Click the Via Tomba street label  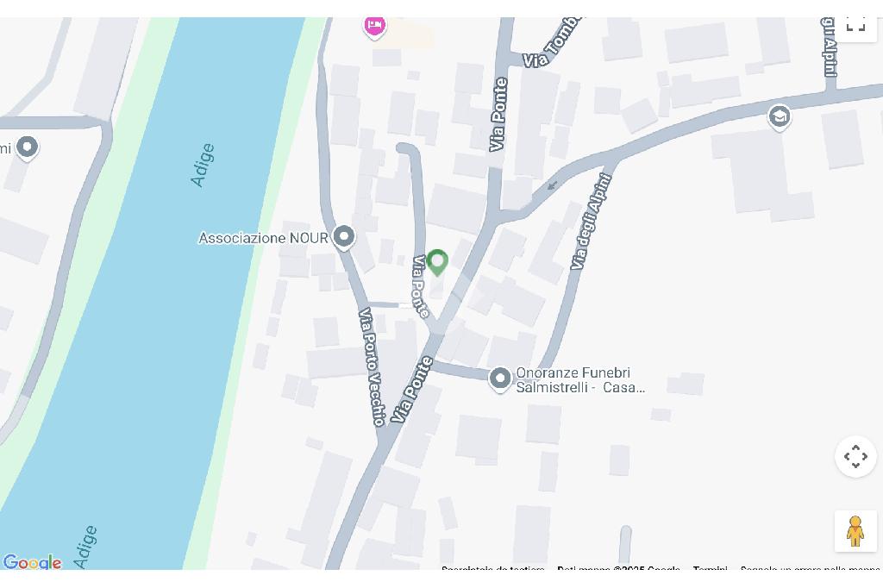pos(553,42)
